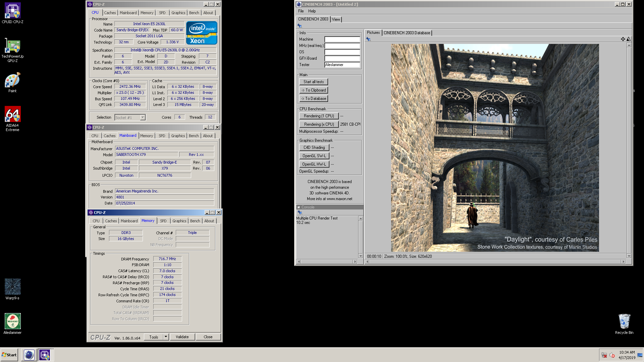Open the Recycle Bin
The width and height of the screenshot is (644, 362).
point(624,324)
